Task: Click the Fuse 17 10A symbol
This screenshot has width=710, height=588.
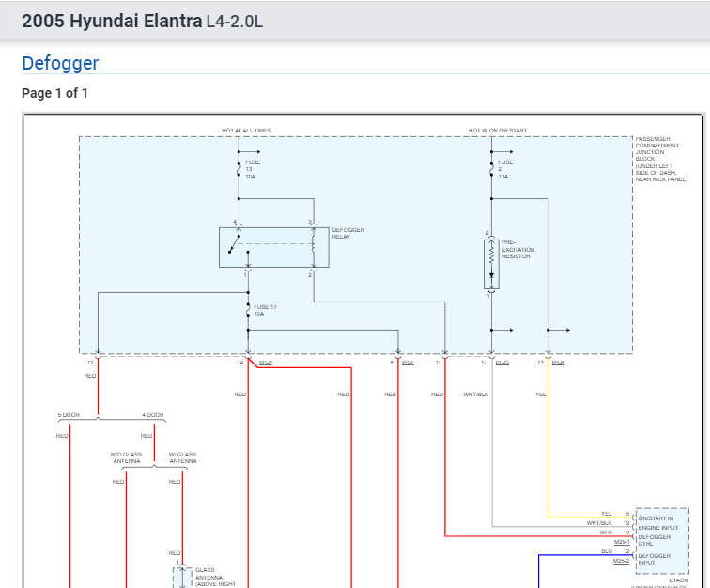Action: (x=248, y=309)
